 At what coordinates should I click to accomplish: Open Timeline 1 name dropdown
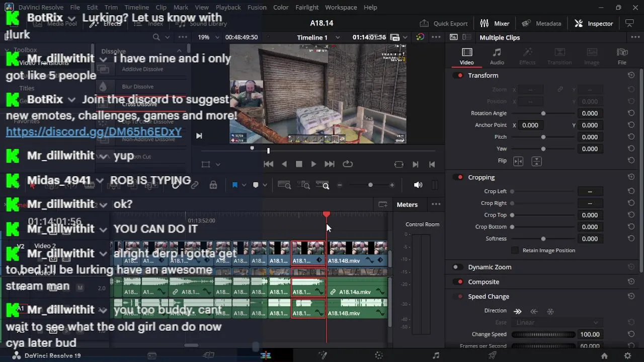tap(338, 38)
